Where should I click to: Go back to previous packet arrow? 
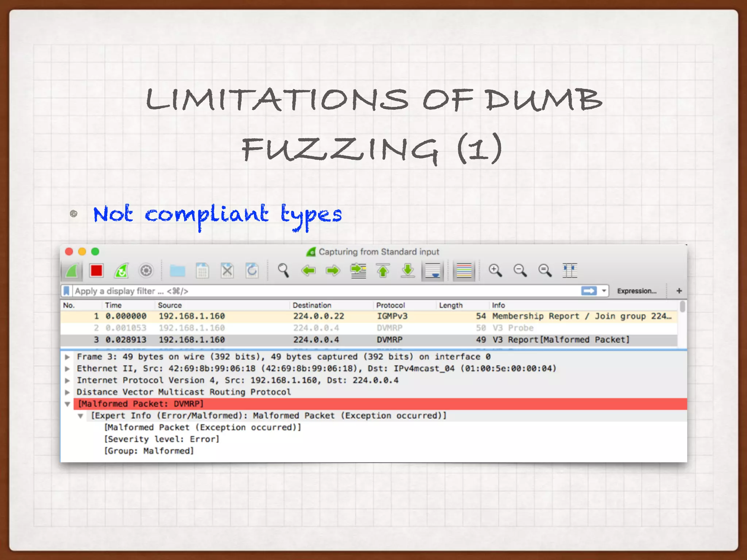tap(309, 271)
